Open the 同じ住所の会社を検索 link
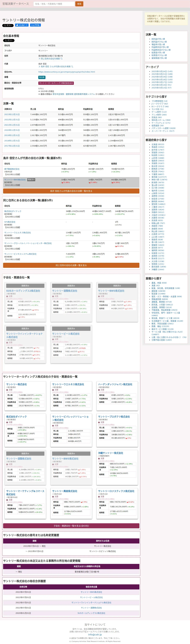Image resolution: width=190 pixels, height=644 pixels. (50, 59)
